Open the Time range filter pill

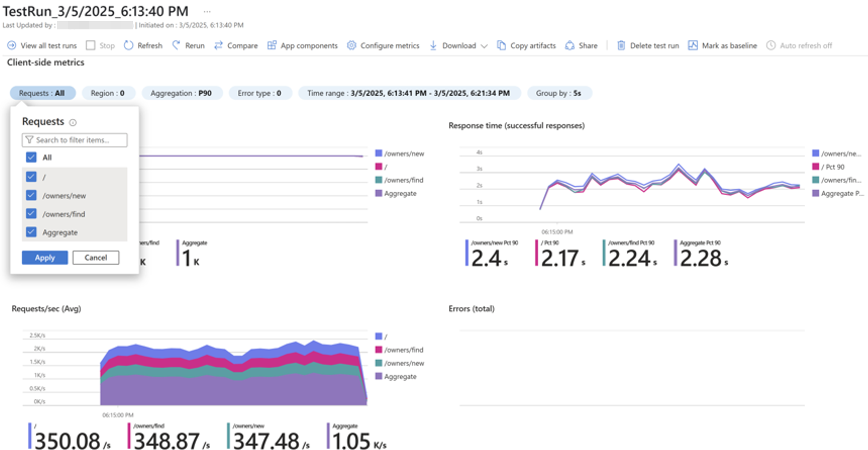pos(409,93)
